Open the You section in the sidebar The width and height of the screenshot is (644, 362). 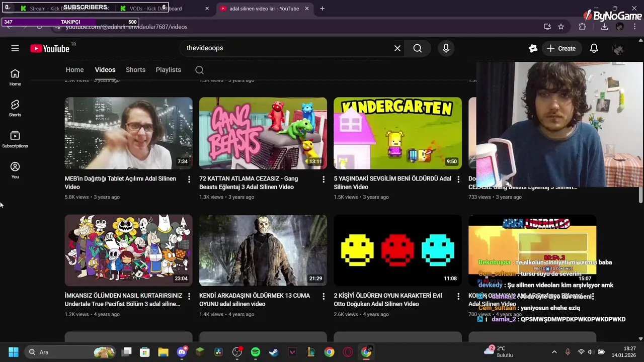[15, 170]
